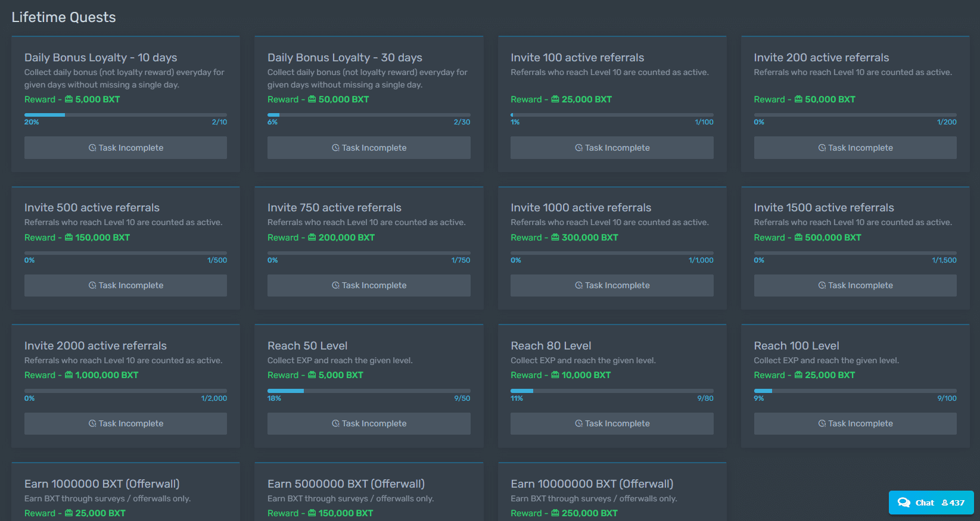Click the 2/30 progress count
This screenshot has height=521, width=980.
pos(462,122)
